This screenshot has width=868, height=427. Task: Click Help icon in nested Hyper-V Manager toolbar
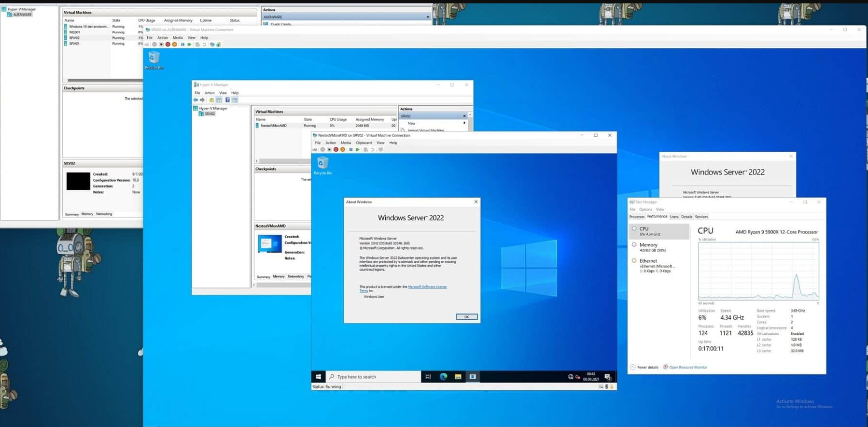point(227,100)
